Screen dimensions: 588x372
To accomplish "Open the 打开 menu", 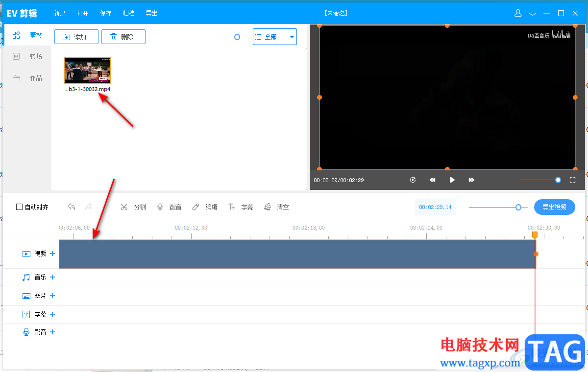I will 83,13.
